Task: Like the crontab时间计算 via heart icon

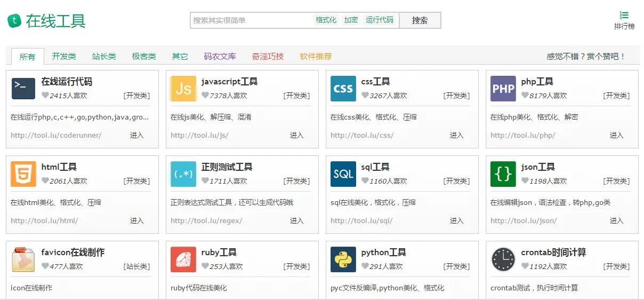Action: click(525, 266)
